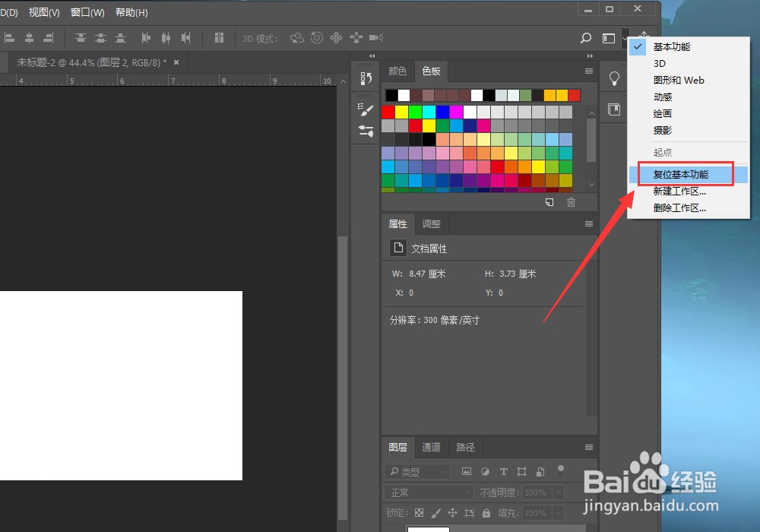760x532 pixels.
Task: Click the distribute vertical centers icon
Action: 100,38
